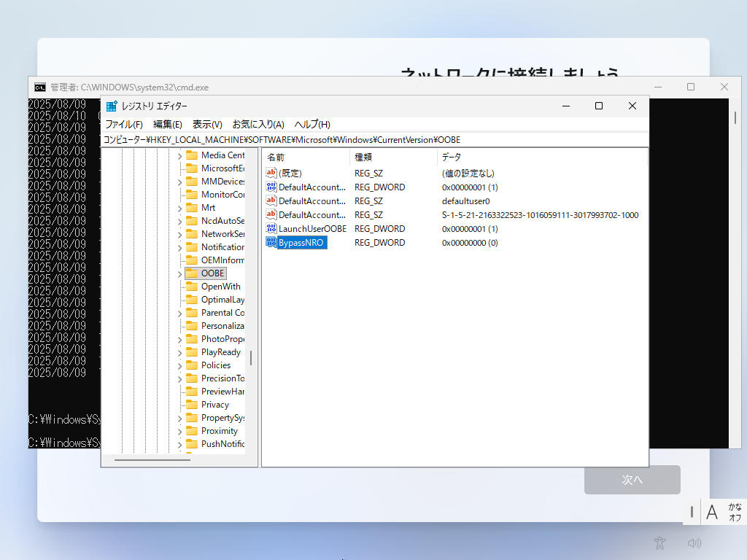Select the PreviewHar folder icon
The height and width of the screenshot is (560, 747).
tap(192, 392)
